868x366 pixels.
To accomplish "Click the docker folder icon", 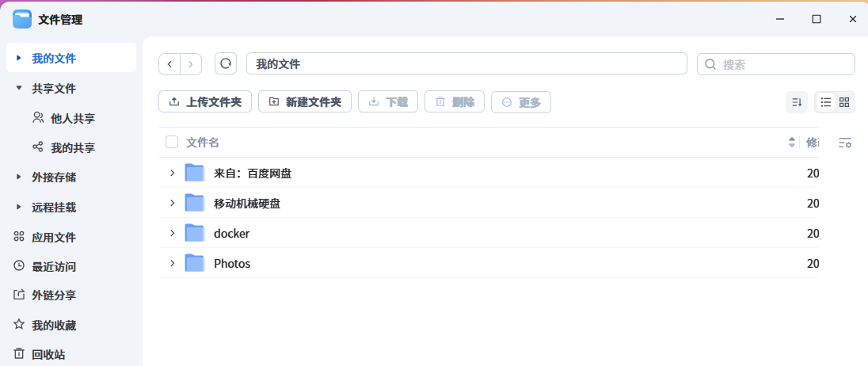I will pos(195,233).
